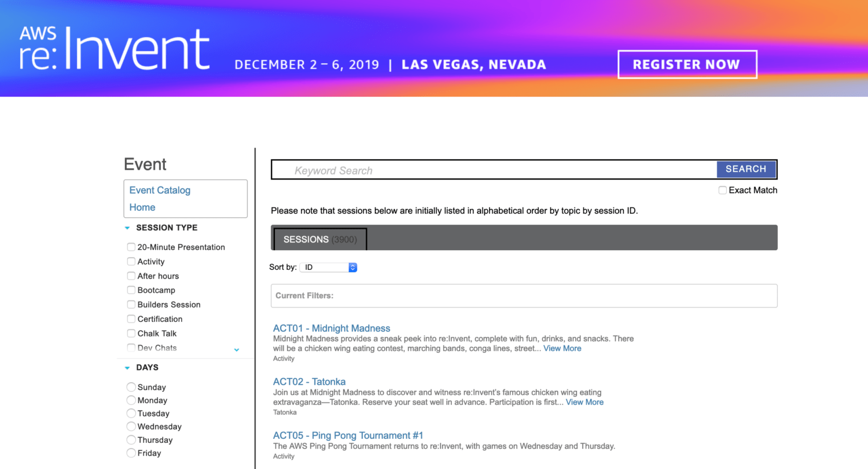
Task: Check the Chalk Talk checkbox
Action: coord(131,334)
